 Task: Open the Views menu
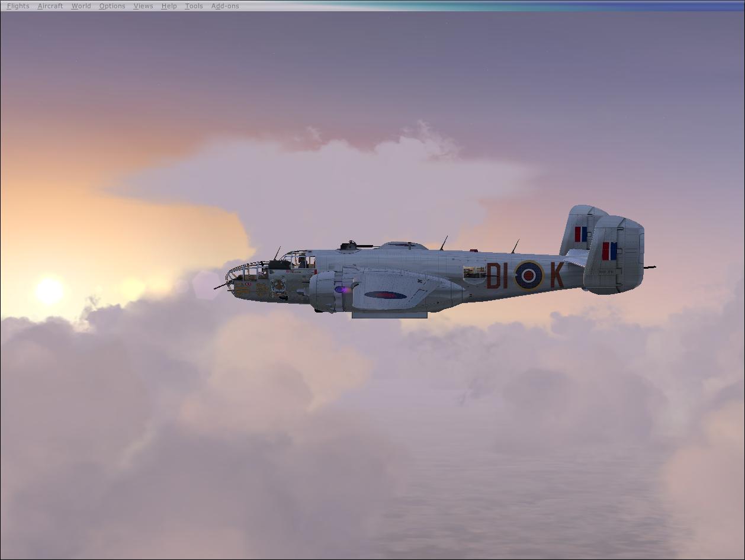click(x=143, y=6)
